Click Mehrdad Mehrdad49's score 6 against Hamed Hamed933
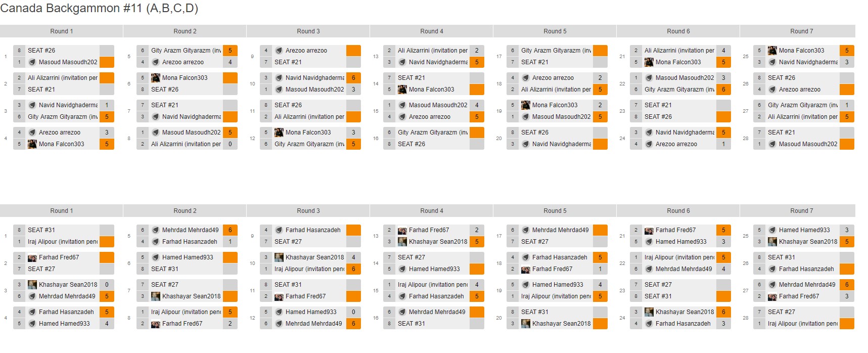Screen dimensions: 868x353 (x=353, y=324)
